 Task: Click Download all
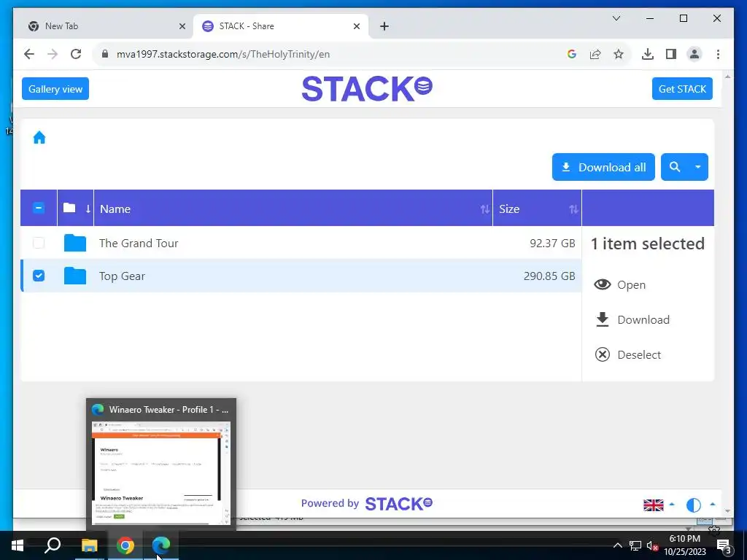(x=603, y=167)
